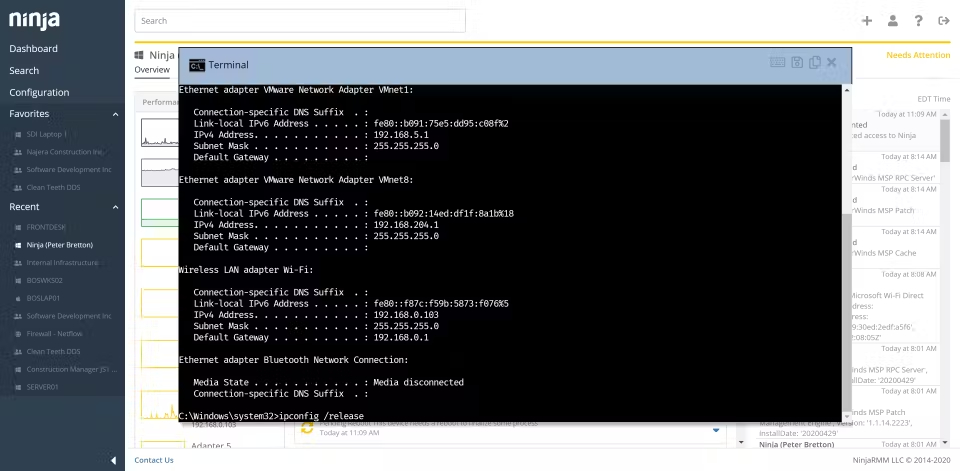Copy the terminal contents with copy icon
The width and height of the screenshot is (960, 471).
[x=814, y=62]
